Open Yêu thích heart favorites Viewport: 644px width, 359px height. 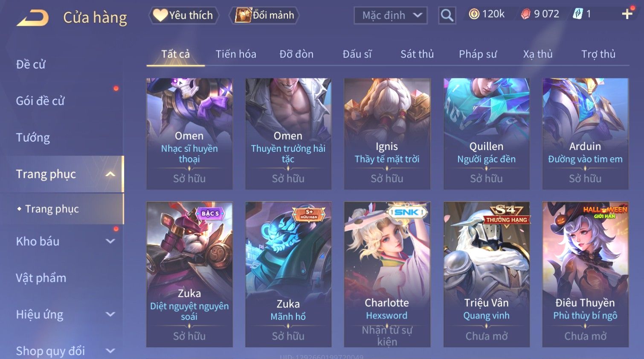(x=183, y=15)
